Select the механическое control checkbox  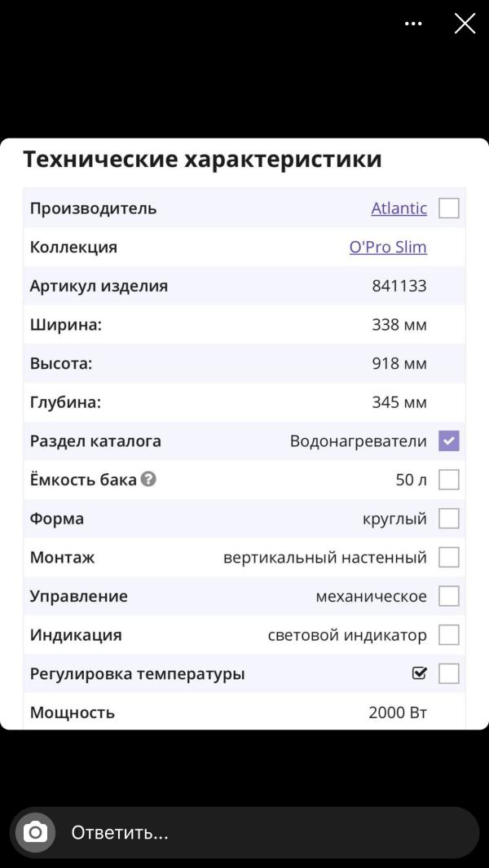pyautogui.click(x=448, y=596)
